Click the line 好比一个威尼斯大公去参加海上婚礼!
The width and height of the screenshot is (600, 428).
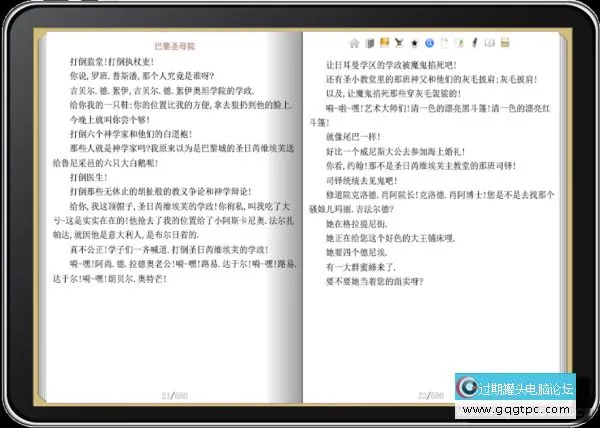[x=395, y=151]
